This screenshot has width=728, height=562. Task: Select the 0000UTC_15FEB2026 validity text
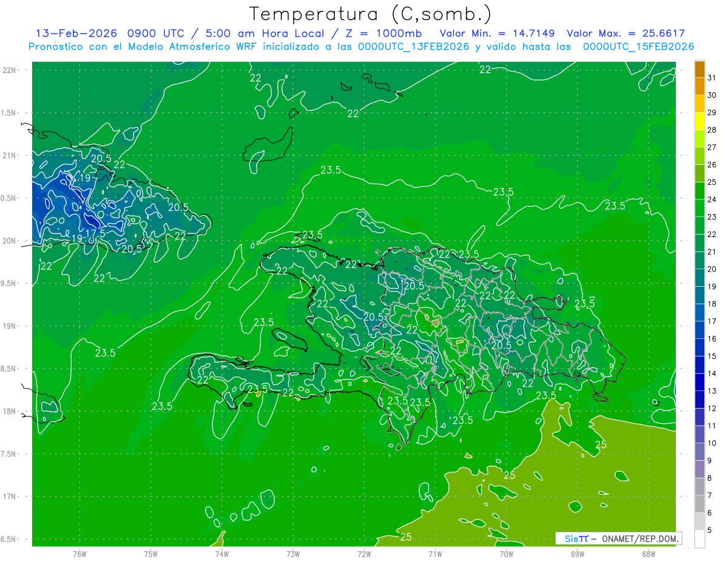tap(638, 47)
